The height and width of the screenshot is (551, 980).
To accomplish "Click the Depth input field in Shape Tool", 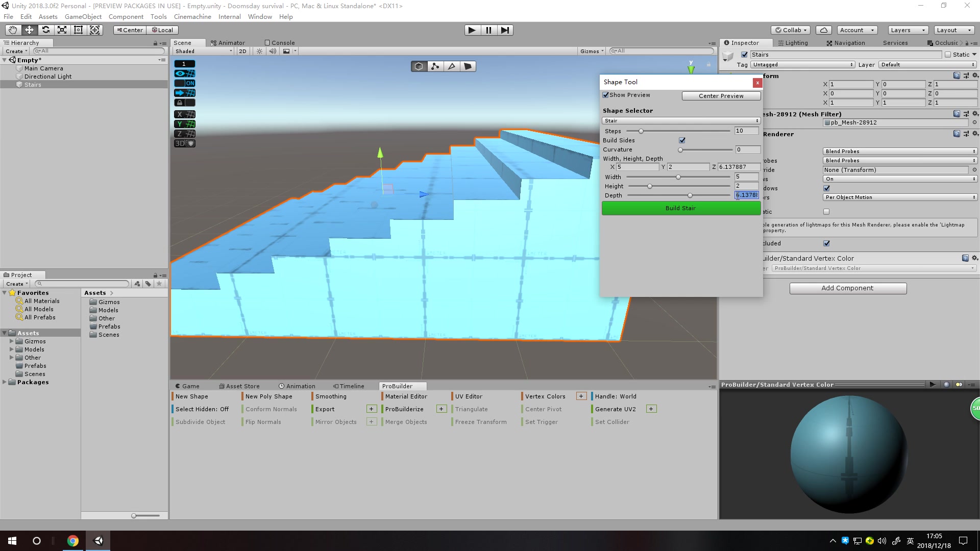I will [747, 195].
